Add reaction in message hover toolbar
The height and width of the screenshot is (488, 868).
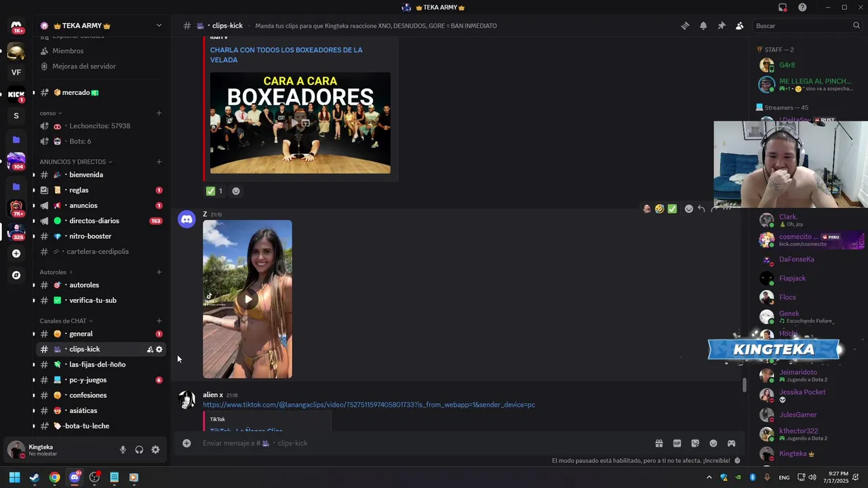(x=689, y=209)
